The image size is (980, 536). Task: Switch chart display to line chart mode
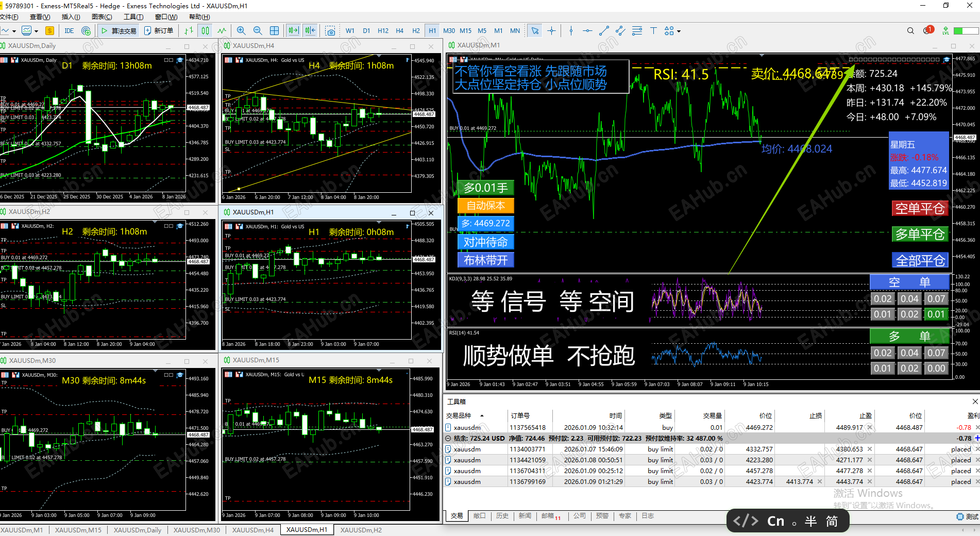coord(222,31)
